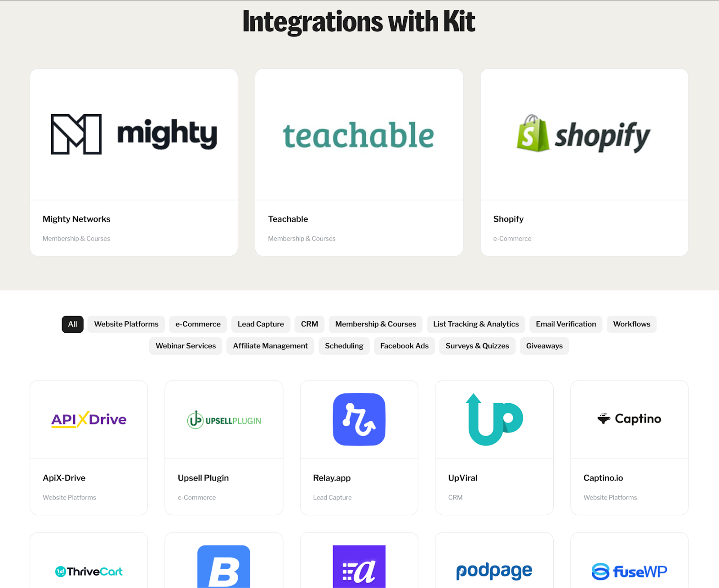Select the ThriveCart logo

(x=89, y=571)
